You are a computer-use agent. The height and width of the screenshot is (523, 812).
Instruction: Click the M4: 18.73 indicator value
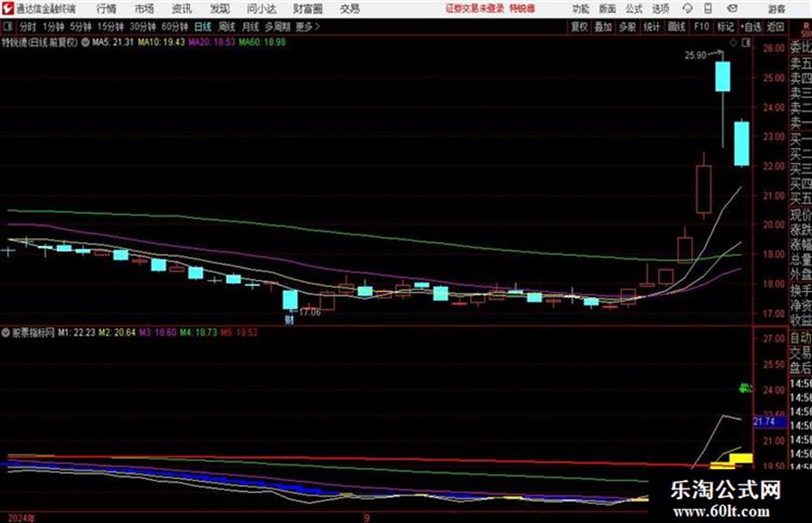tap(198, 333)
